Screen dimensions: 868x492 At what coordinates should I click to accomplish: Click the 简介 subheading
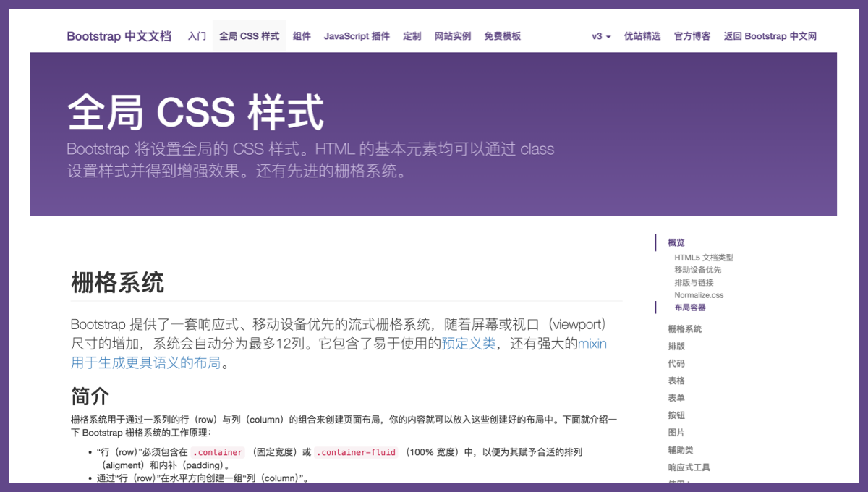pyautogui.click(x=90, y=396)
